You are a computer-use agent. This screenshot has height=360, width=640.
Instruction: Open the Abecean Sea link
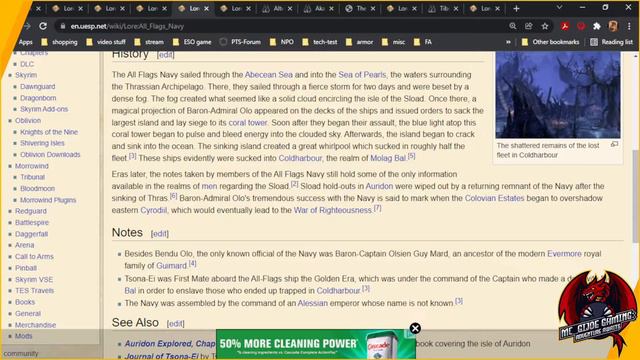269,75
